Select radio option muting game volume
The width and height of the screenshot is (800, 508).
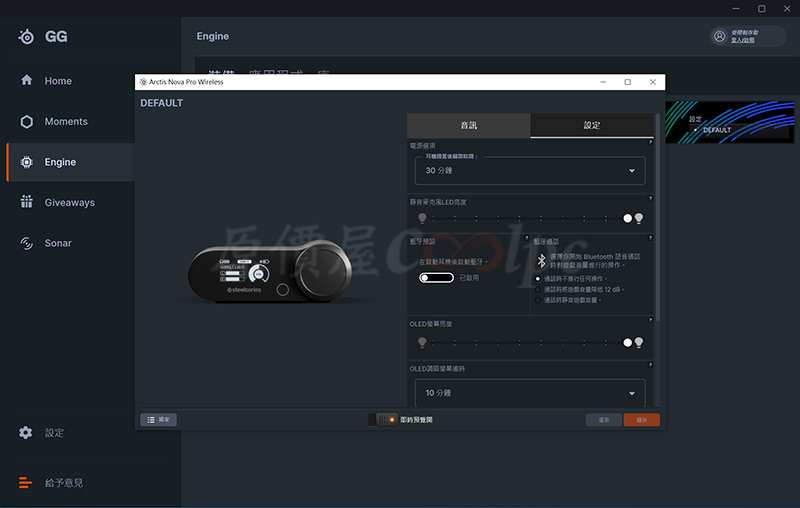pyautogui.click(x=537, y=300)
